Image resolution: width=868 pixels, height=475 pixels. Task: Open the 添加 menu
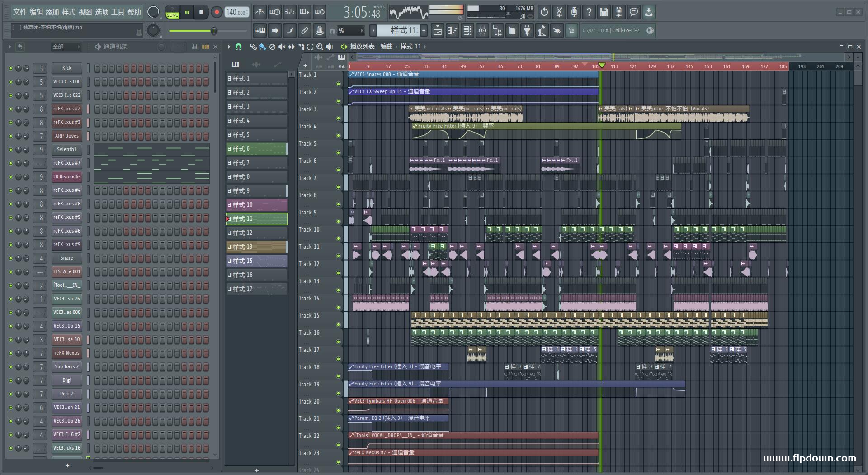point(52,12)
